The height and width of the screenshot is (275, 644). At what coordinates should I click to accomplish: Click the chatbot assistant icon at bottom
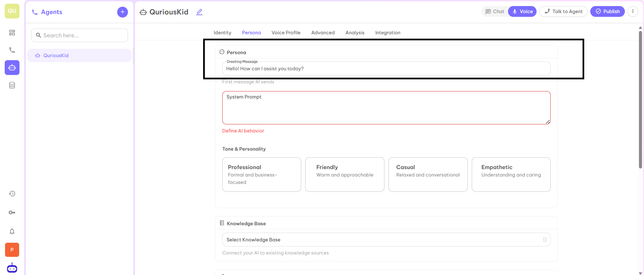point(12,268)
